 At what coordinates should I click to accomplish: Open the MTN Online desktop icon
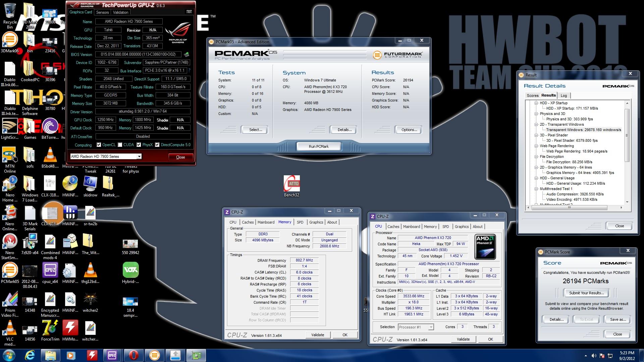coord(10,160)
